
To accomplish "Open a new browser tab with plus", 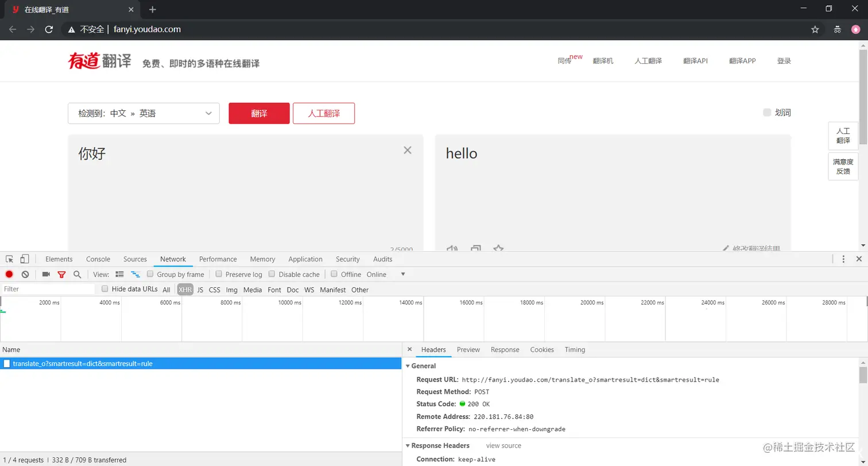I will point(153,9).
